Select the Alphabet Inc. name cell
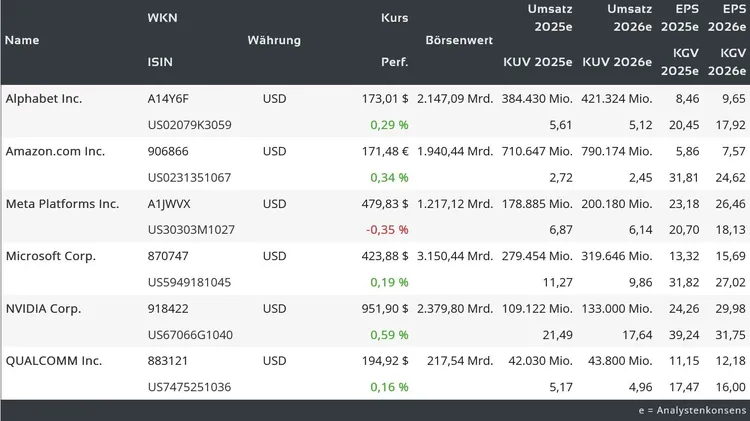Viewport: 750px width, 421px height. (x=44, y=99)
